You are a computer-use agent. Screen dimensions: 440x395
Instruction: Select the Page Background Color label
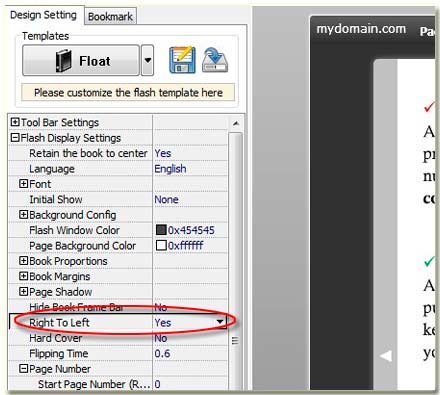pos(82,246)
